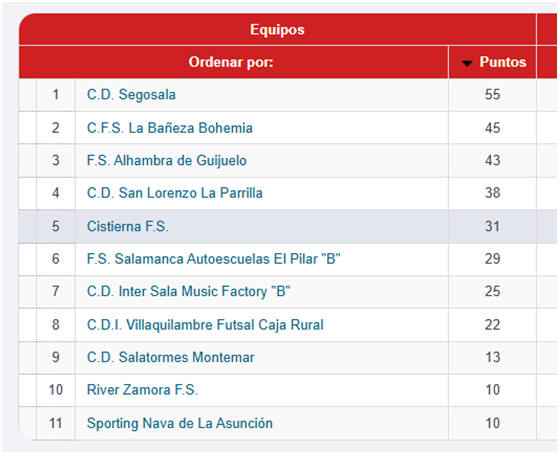Click position number 5 in the ranking
This screenshot has width=559, height=454.
[56, 226]
